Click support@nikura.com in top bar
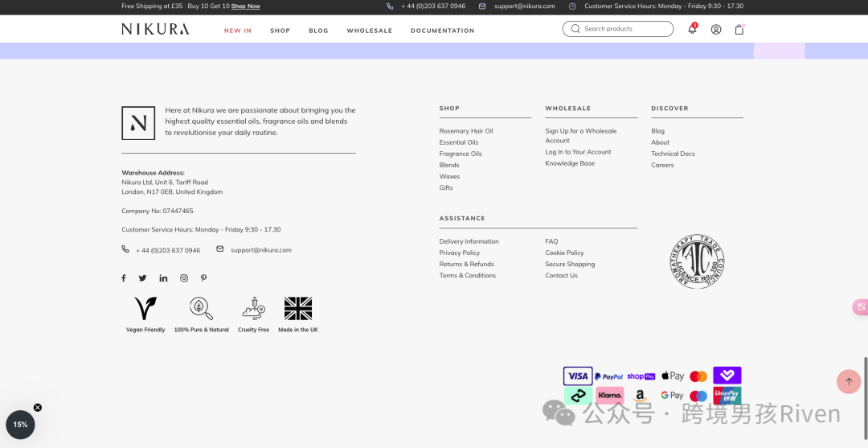The height and width of the screenshot is (448, 868). pyautogui.click(x=524, y=6)
